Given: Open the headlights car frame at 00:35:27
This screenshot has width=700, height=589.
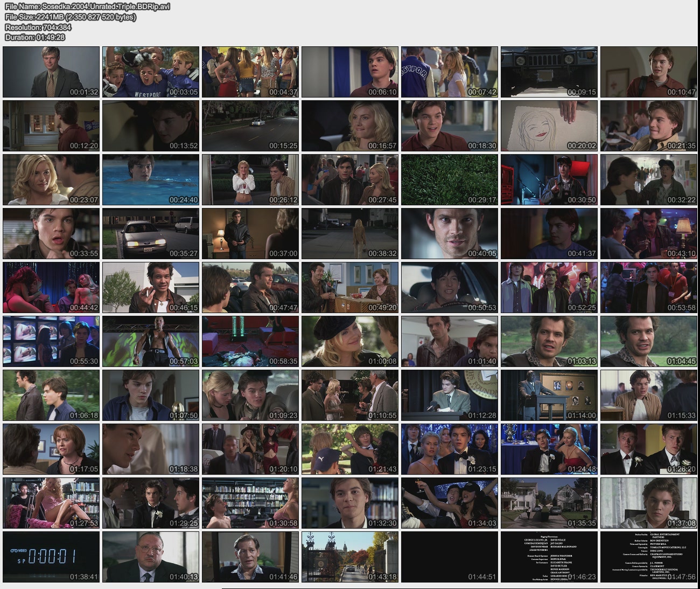Looking at the screenshot, I should [x=150, y=233].
